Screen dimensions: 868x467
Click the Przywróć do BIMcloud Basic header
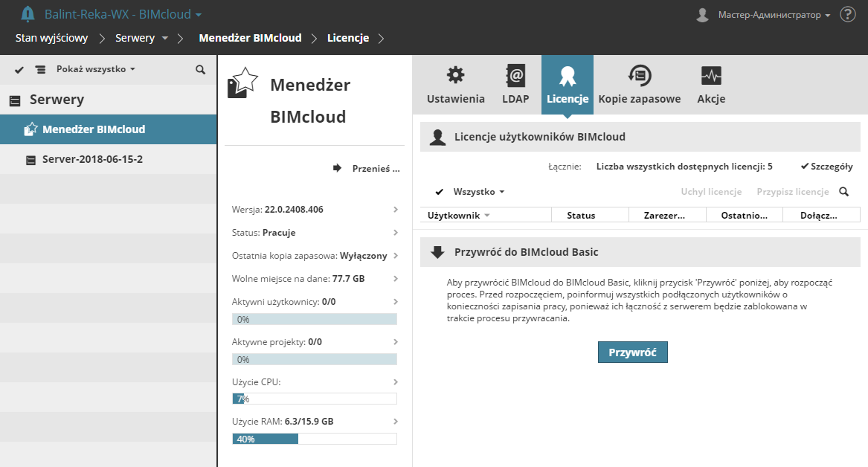pyautogui.click(x=640, y=252)
